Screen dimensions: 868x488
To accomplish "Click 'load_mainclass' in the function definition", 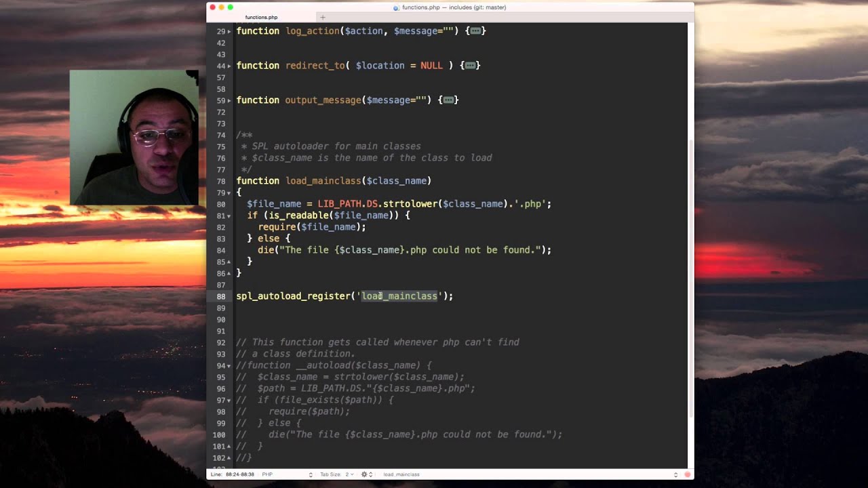I will pyautogui.click(x=323, y=181).
